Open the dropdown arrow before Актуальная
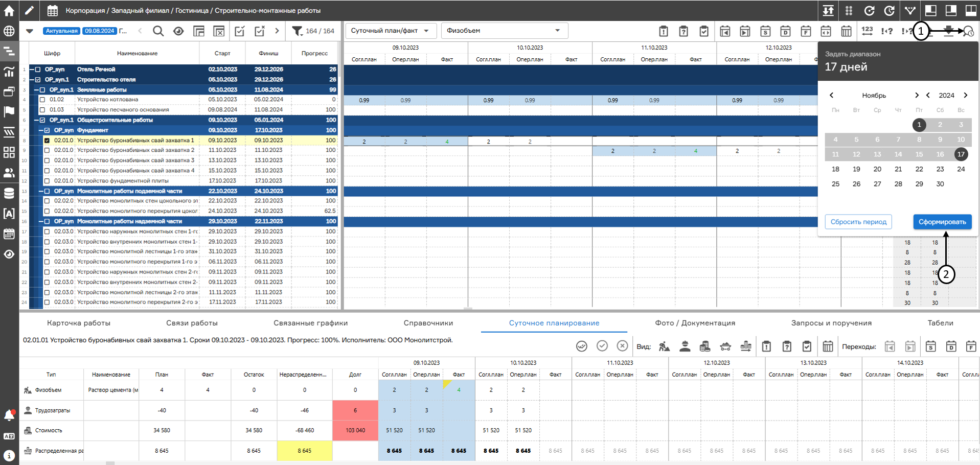980x465 pixels. click(30, 31)
